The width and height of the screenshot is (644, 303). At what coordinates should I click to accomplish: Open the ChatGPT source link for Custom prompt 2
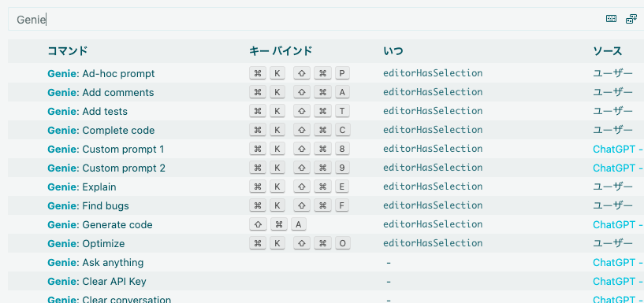(618, 168)
